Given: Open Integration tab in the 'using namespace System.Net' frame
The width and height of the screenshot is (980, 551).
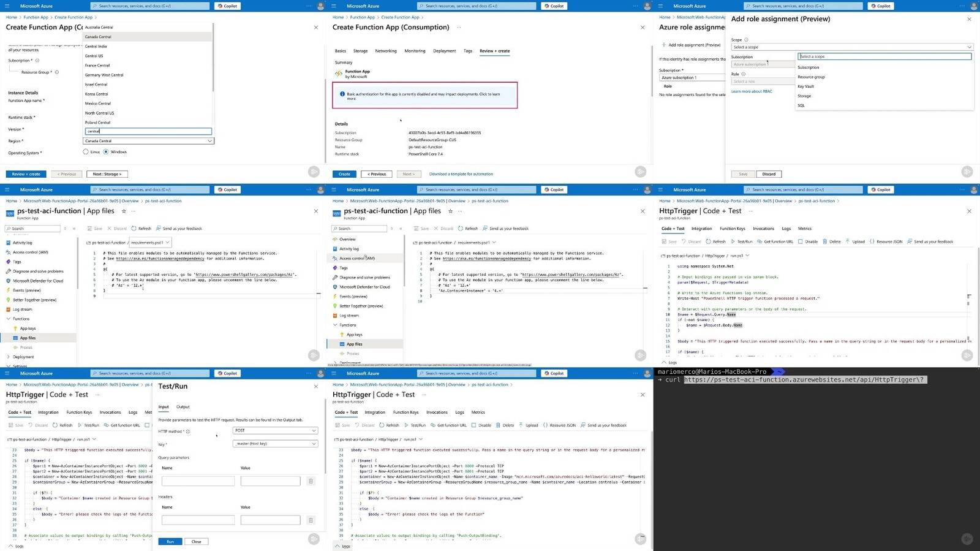Looking at the screenshot, I should click(702, 229).
